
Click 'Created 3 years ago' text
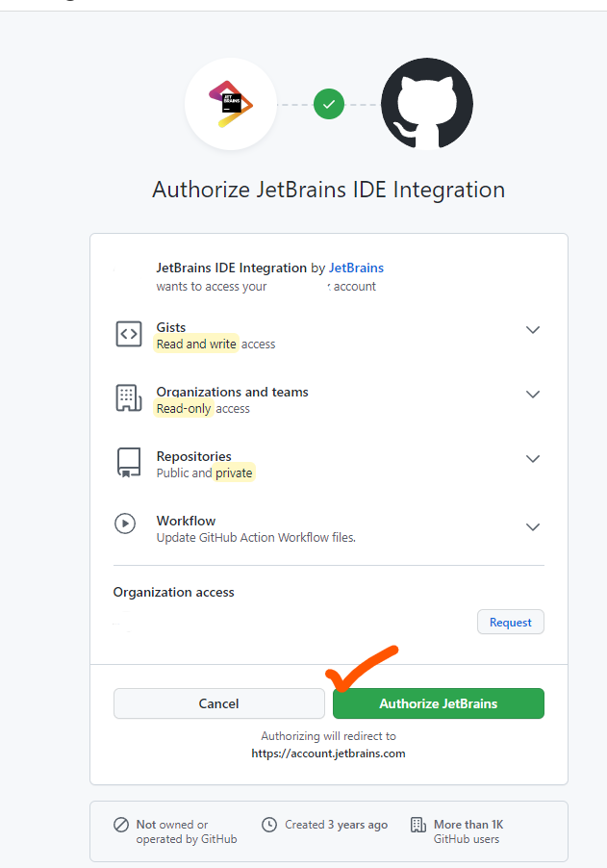[x=337, y=825]
